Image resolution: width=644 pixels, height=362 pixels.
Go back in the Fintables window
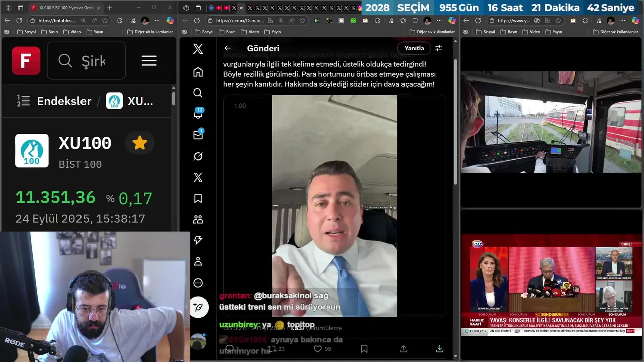[x=7, y=20]
